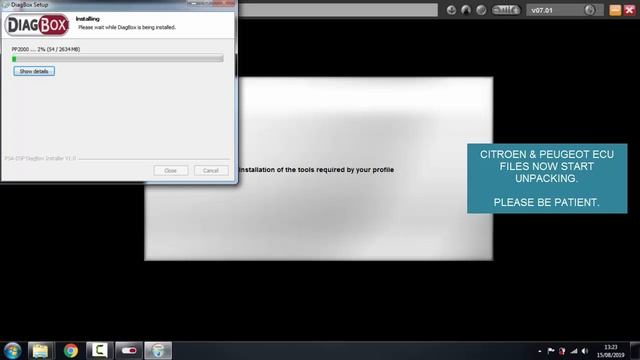
Task: Click the Show desktop strip
Action: pyautogui.click(x=635, y=351)
